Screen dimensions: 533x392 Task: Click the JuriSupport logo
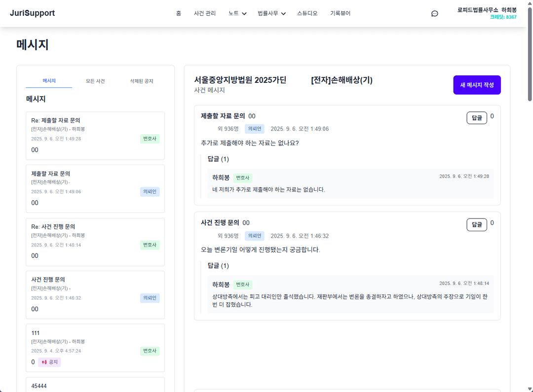click(32, 13)
